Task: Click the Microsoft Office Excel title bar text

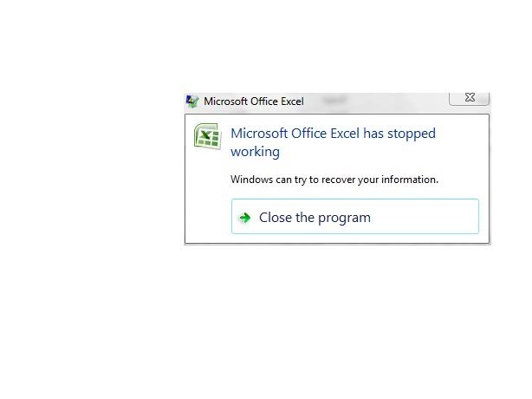Action: pos(254,101)
